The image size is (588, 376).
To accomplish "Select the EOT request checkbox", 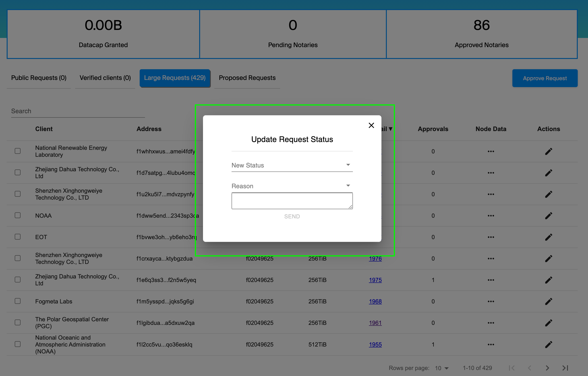I will coord(17,237).
